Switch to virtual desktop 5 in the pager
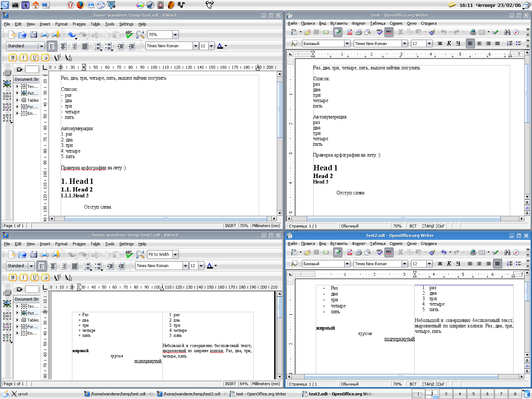The image size is (532, 399). tap(473, 394)
